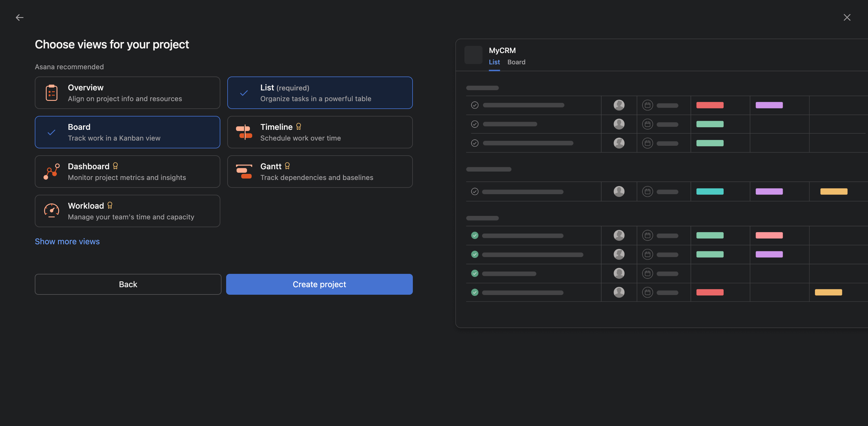868x426 pixels.
Task: Toggle the List (required) view card
Action: (x=319, y=93)
